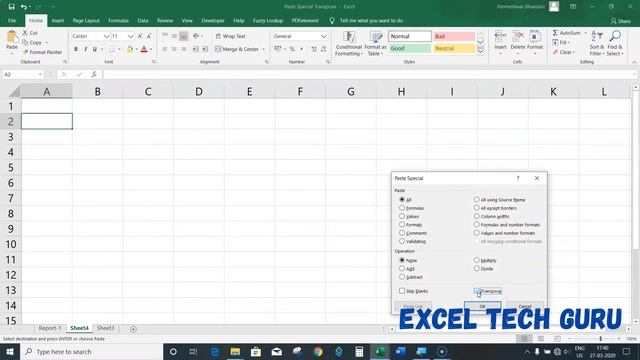The image size is (640, 360).
Task: Check the Transpose checkbox
Action: click(x=476, y=291)
